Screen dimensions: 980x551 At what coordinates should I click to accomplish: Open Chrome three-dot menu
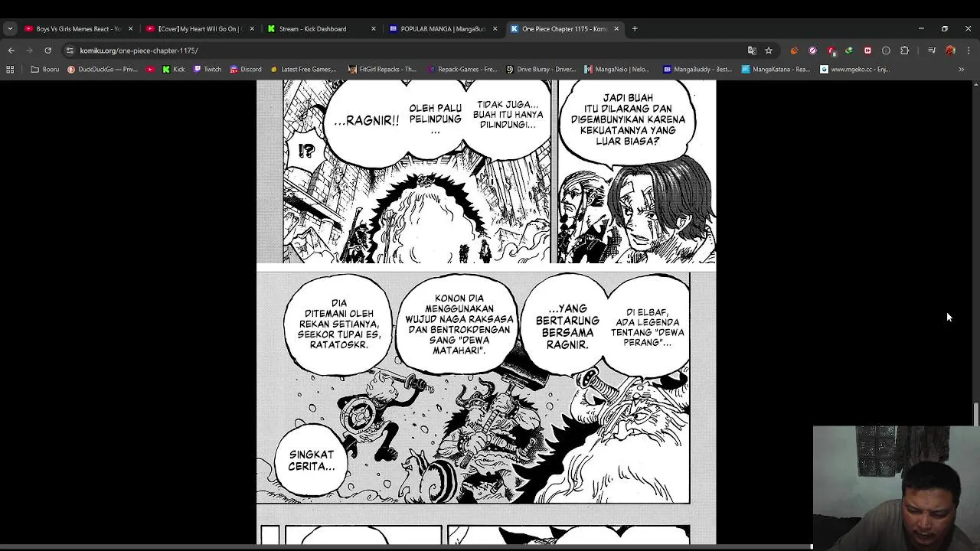(x=969, y=51)
